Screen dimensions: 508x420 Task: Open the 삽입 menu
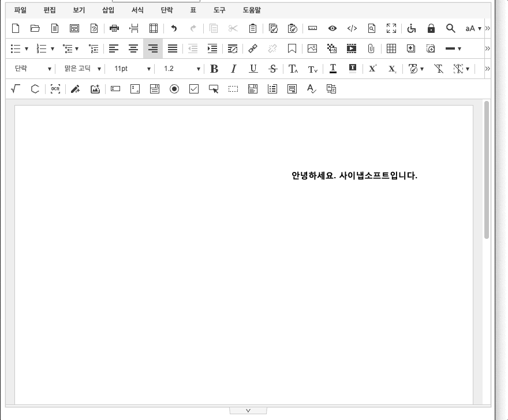click(x=108, y=10)
